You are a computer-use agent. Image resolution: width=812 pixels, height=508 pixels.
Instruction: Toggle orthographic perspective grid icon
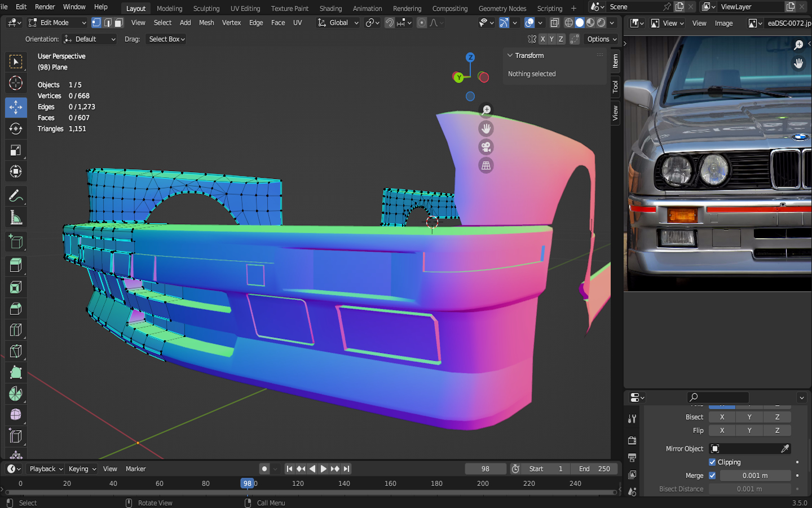(x=486, y=166)
